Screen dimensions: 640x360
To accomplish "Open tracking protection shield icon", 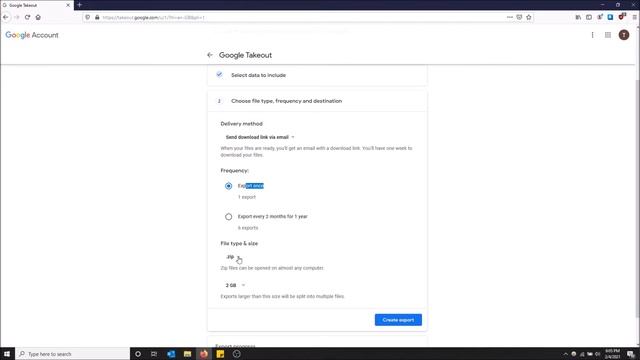I will pos(88,17).
